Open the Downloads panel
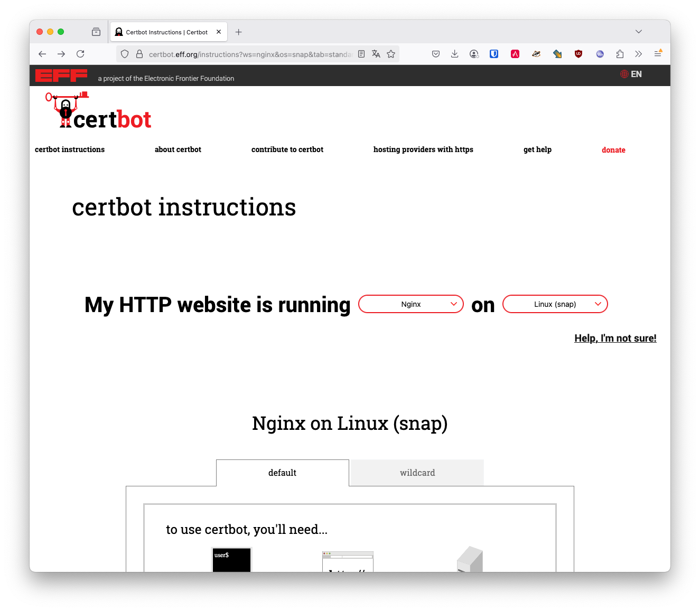 pos(454,54)
